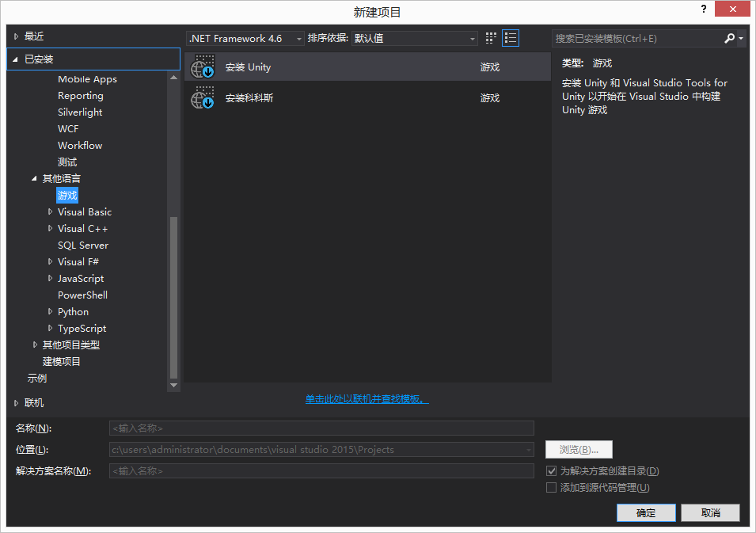Collapse the 其他语言 node
The height and width of the screenshot is (533, 756).
[34, 178]
